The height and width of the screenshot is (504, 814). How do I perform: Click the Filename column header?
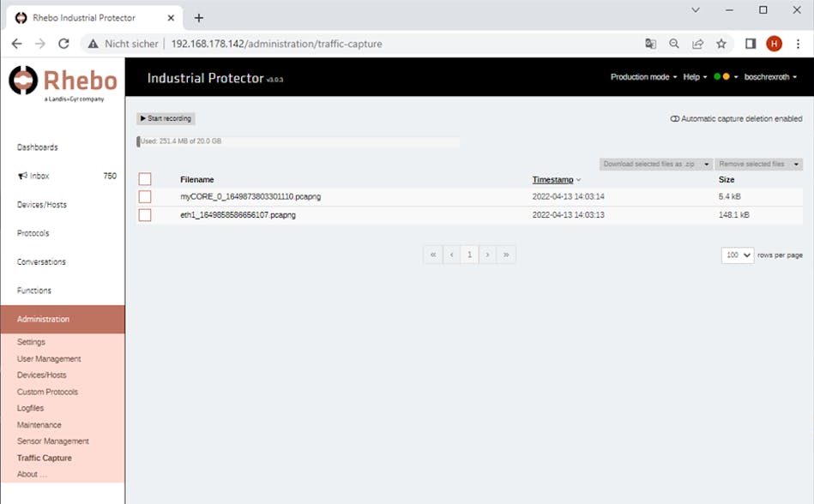tap(196, 179)
